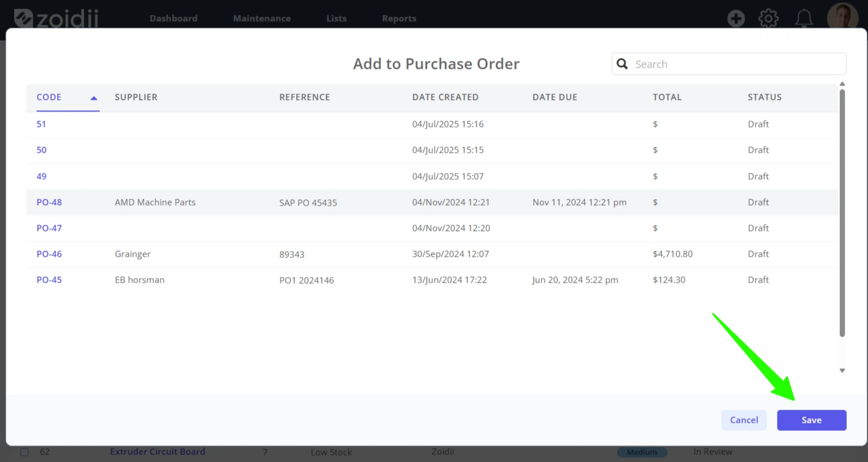Select purchase order PO-45
Image resolution: width=868 pixels, height=462 pixels.
pyautogui.click(x=49, y=280)
